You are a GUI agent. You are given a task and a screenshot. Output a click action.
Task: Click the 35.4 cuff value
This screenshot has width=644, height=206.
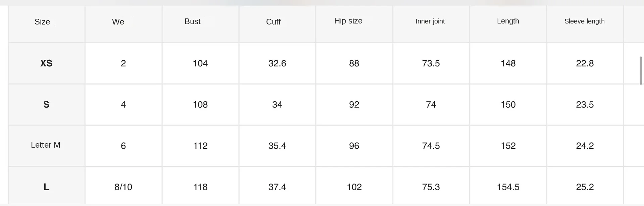pyautogui.click(x=277, y=146)
